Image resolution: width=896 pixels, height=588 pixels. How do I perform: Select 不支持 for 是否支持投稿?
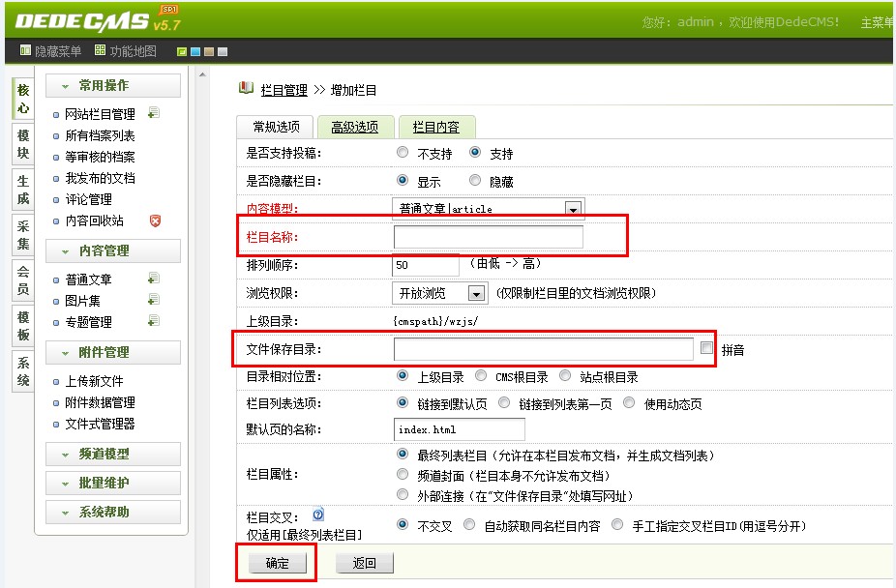tap(403, 153)
